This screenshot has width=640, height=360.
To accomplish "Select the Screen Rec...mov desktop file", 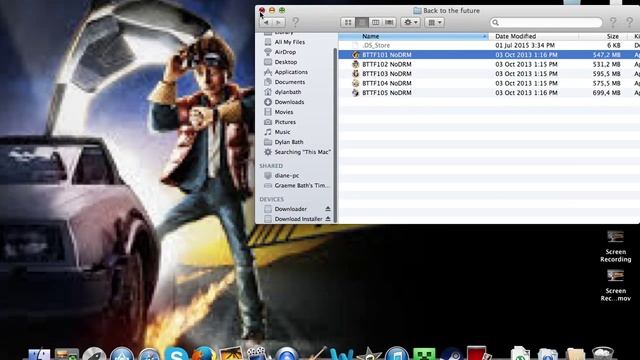I will click(x=616, y=285).
